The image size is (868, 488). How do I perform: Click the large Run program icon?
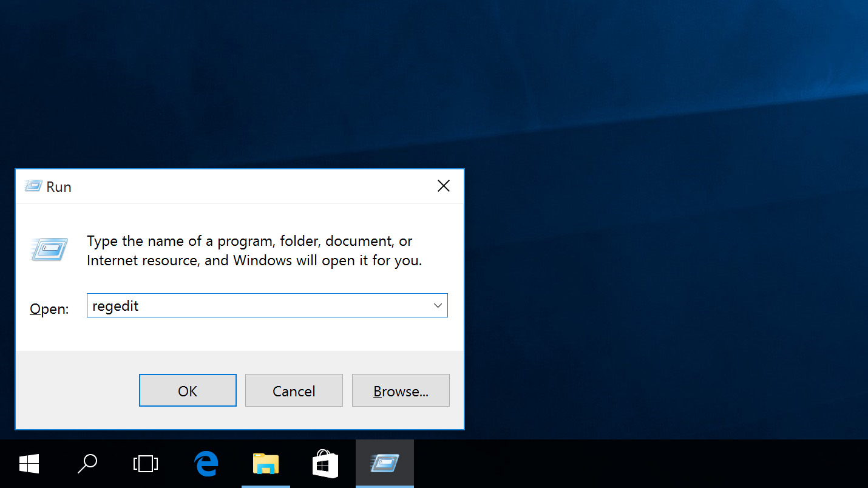pyautogui.click(x=49, y=249)
